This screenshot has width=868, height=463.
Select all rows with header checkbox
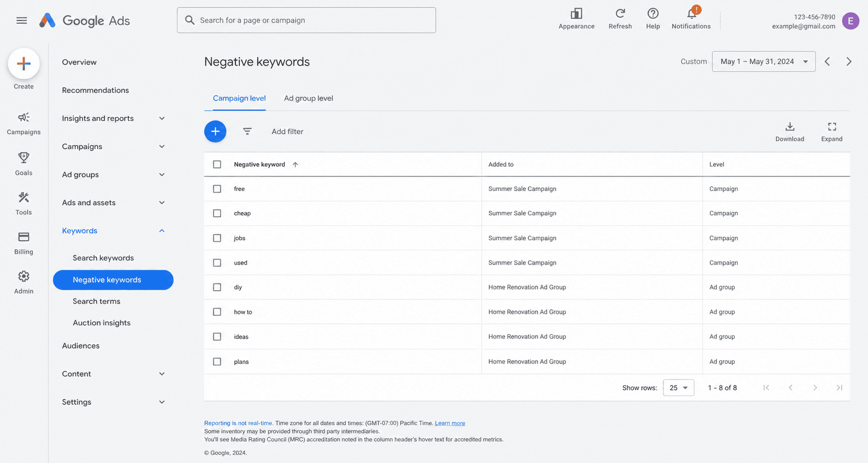pyautogui.click(x=217, y=164)
